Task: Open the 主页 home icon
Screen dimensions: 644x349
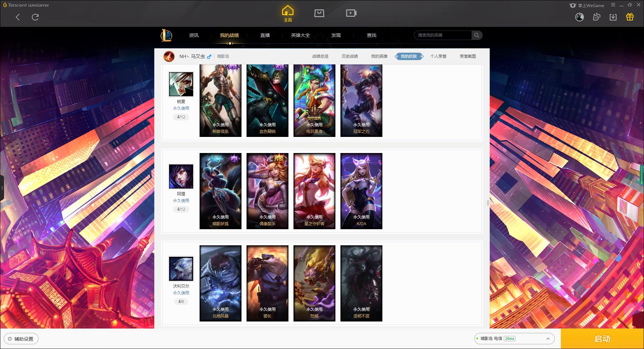Action: [288, 14]
